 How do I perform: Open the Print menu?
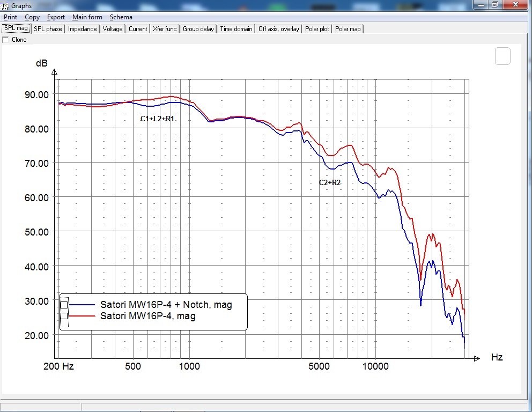point(10,17)
